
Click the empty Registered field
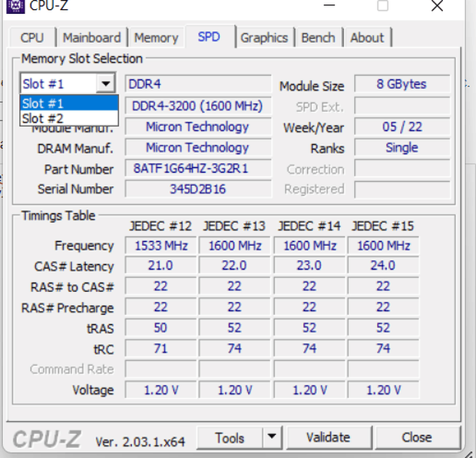coord(402,189)
